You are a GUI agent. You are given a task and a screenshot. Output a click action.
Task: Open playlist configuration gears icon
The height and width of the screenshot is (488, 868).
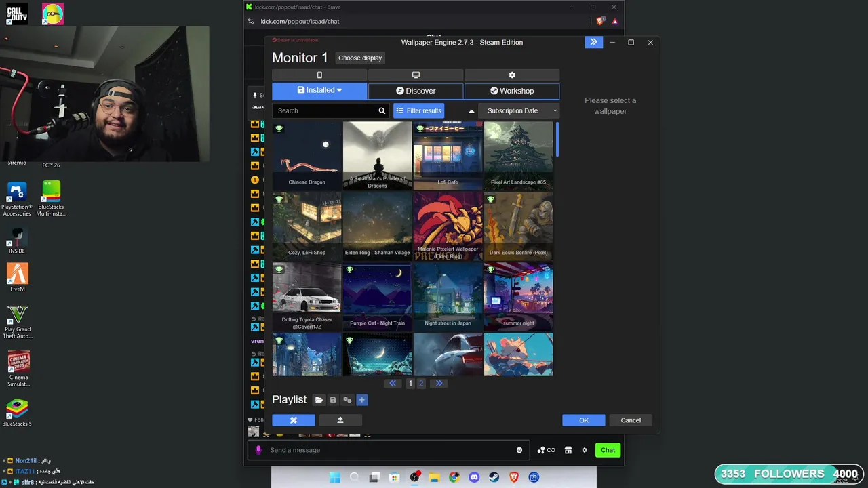click(x=347, y=400)
